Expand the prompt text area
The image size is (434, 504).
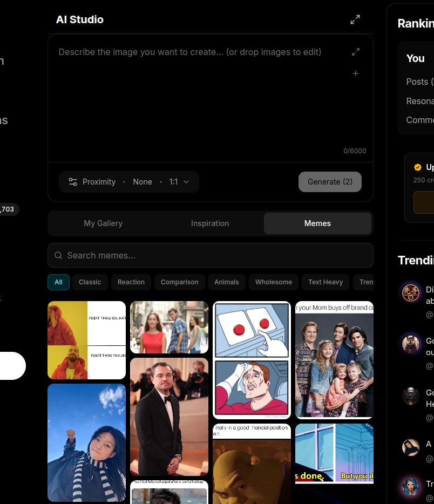click(x=356, y=52)
